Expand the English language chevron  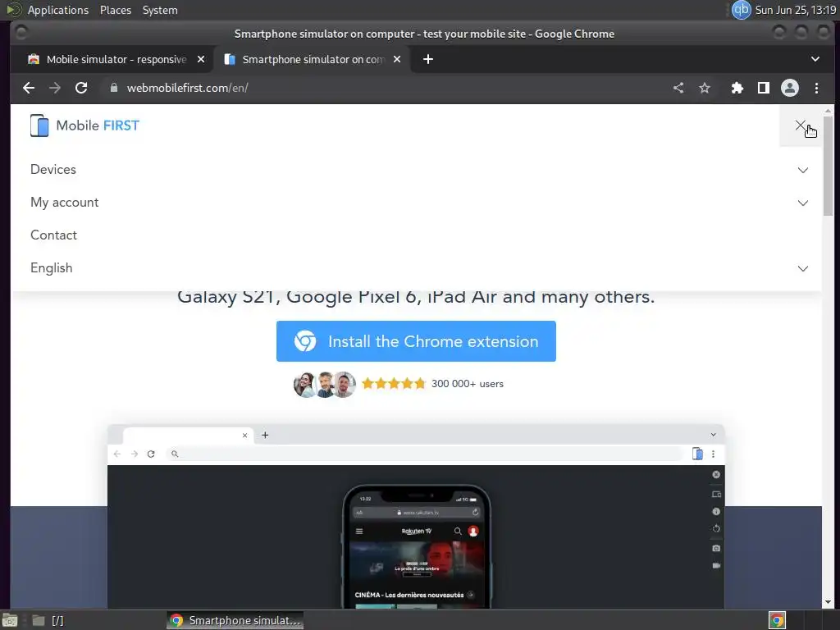[x=802, y=268]
